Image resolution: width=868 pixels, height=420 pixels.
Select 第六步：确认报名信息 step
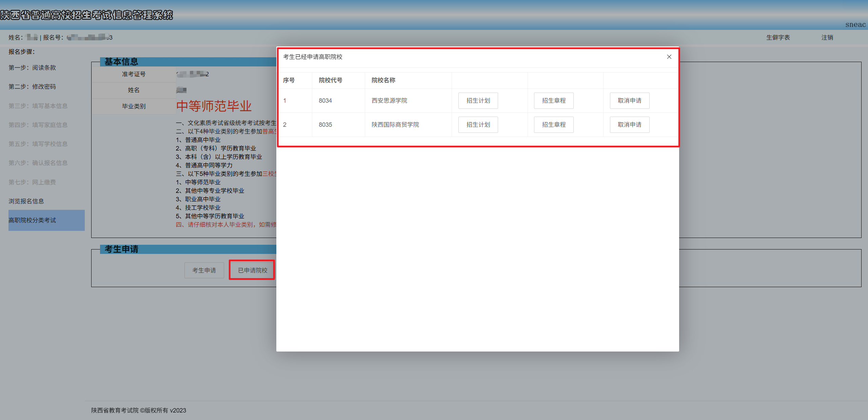(38, 163)
